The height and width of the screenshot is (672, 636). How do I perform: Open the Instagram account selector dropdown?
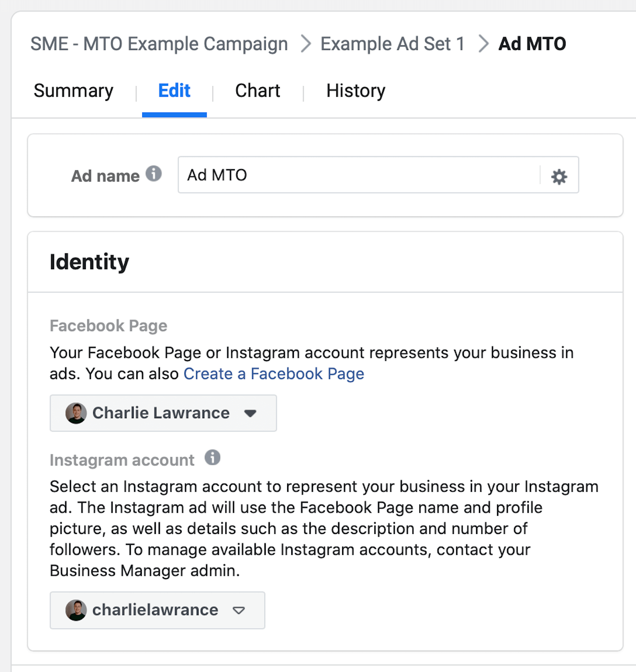click(157, 610)
